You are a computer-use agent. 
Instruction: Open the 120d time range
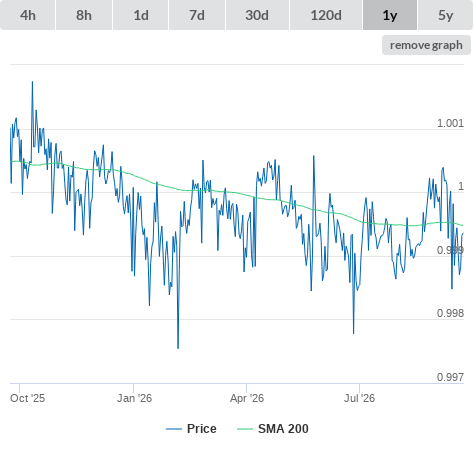pyautogui.click(x=326, y=15)
